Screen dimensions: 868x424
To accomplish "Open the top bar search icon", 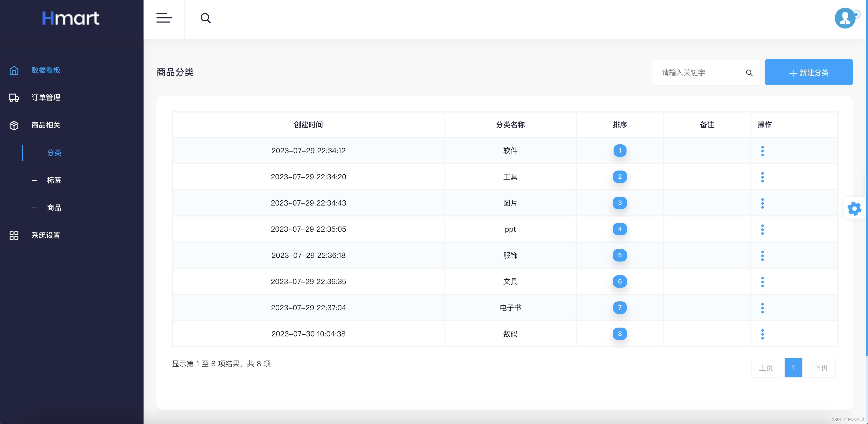I will tap(205, 18).
